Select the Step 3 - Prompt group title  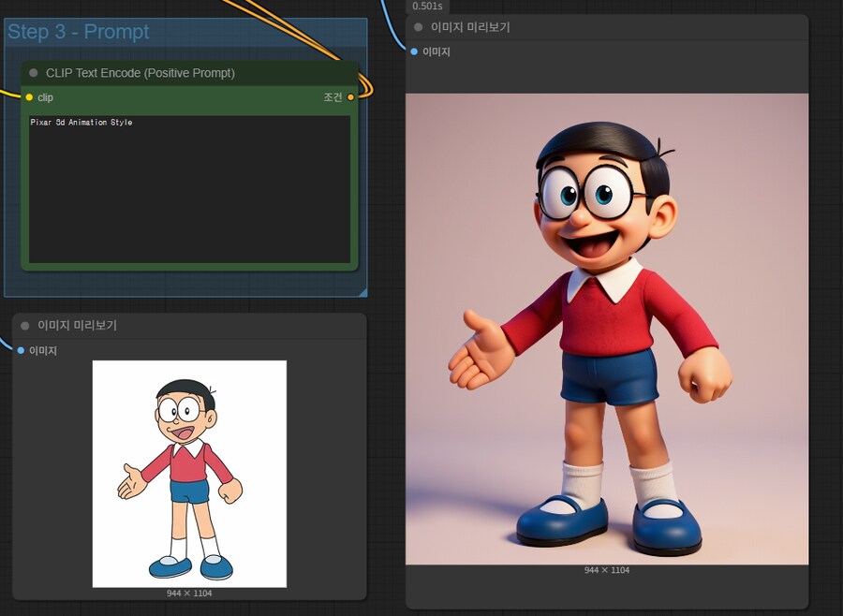(79, 32)
